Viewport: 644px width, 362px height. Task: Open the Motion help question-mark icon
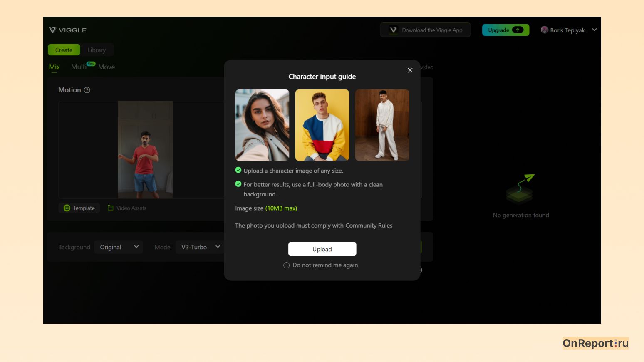click(87, 90)
